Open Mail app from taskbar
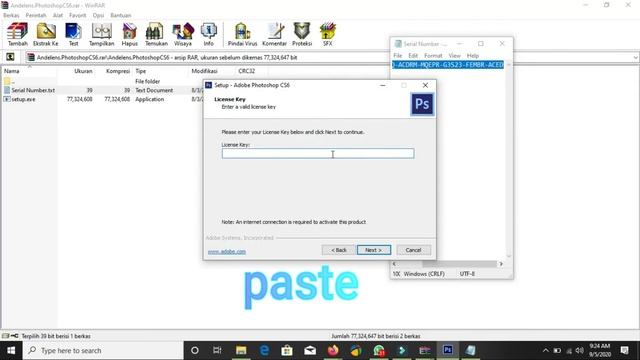This screenshot has width=640, height=360. 310,350
